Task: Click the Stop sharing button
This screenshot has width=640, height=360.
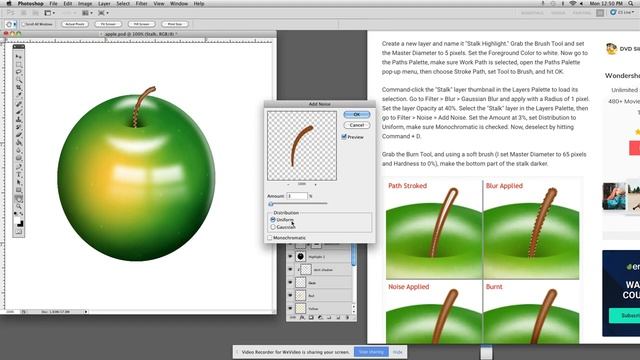Action: pos(371,352)
